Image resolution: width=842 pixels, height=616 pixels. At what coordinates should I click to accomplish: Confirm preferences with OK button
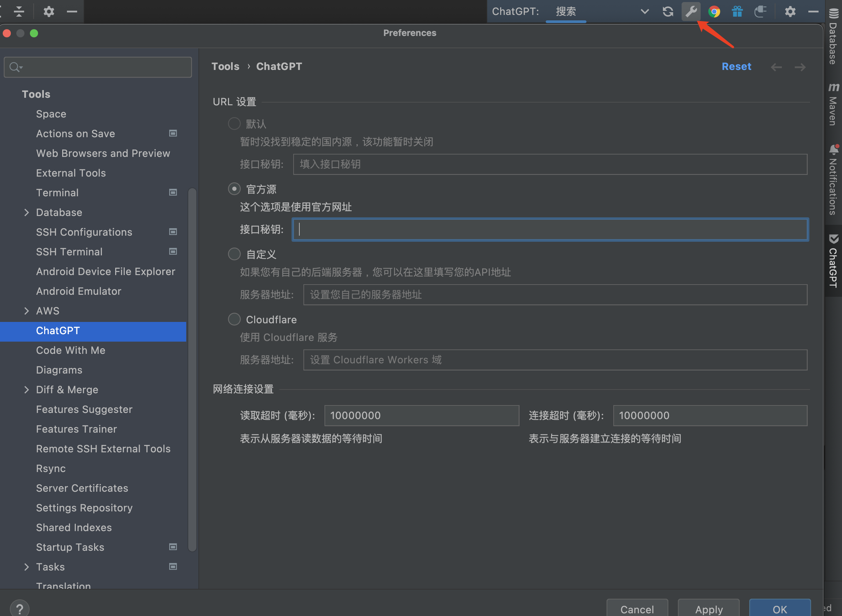pyautogui.click(x=780, y=609)
